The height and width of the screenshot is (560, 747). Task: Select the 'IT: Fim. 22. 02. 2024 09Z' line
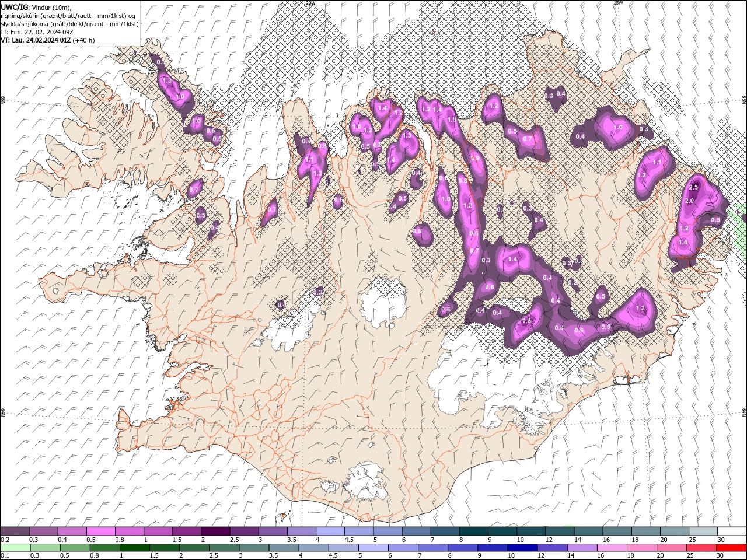point(36,32)
